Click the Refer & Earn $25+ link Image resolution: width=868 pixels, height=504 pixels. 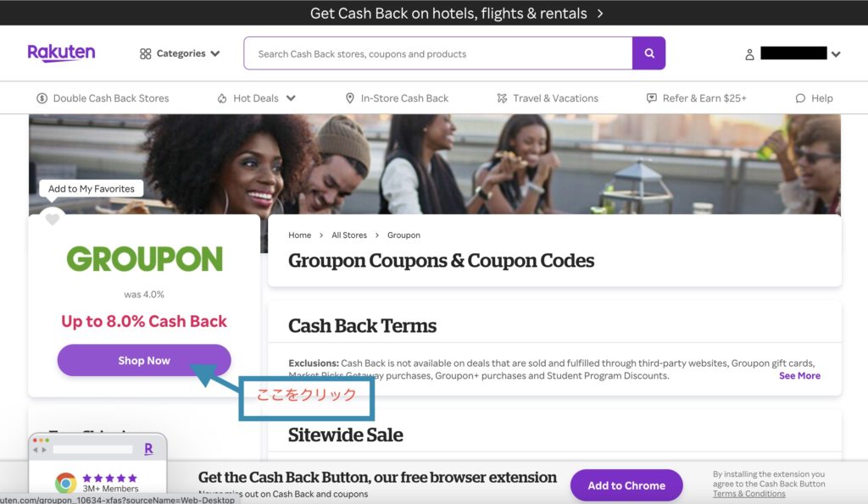[697, 98]
